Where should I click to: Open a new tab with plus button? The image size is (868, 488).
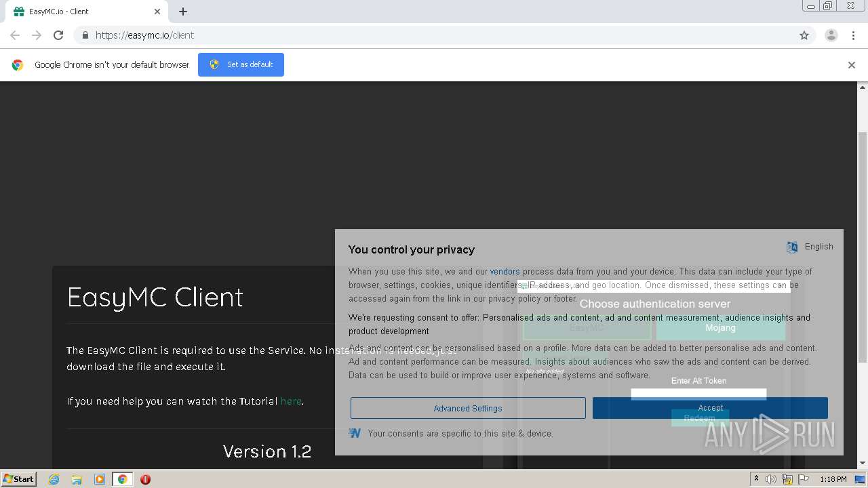[183, 12]
